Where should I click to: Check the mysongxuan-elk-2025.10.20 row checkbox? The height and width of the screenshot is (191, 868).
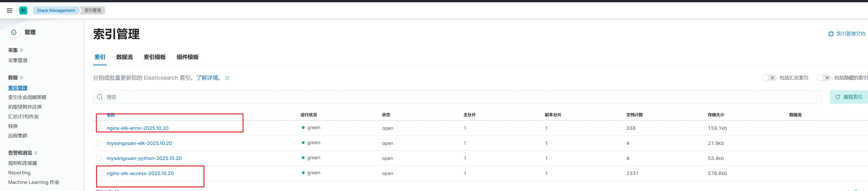(98, 143)
